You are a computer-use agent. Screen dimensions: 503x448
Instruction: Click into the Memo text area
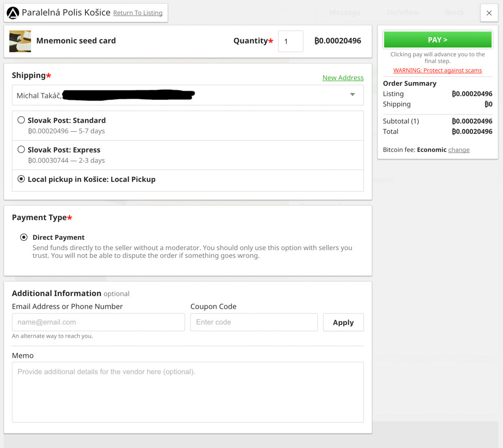188,392
